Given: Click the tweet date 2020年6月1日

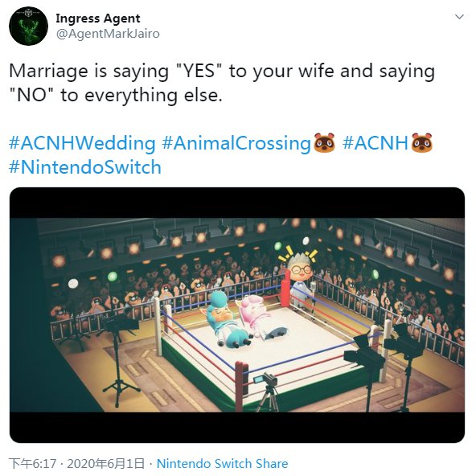Looking at the screenshot, I should [105, 464].
